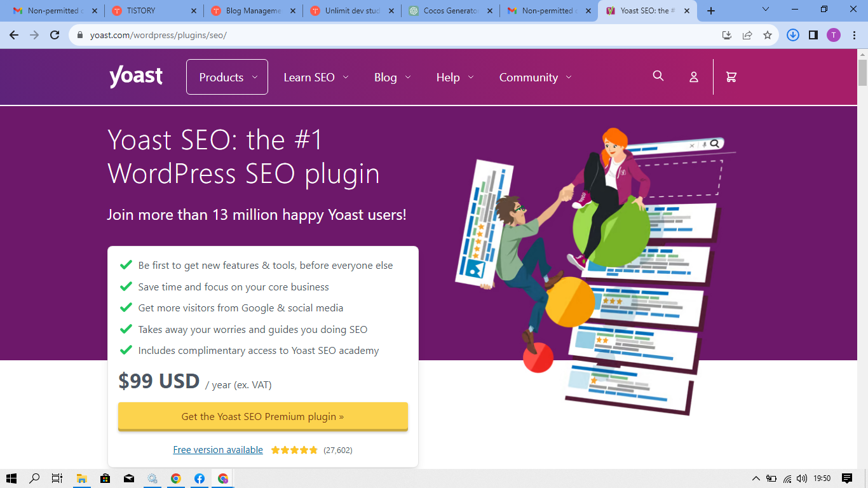Launch Microsoft Store from the taskbar
The width and height of the screenshot is (868, 488).
tap(105, 478)
